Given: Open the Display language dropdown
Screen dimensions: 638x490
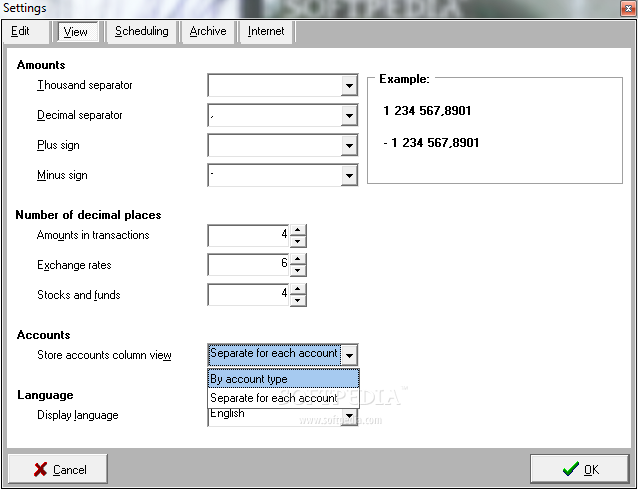Looking at the screenshot, I should (349, 416).
